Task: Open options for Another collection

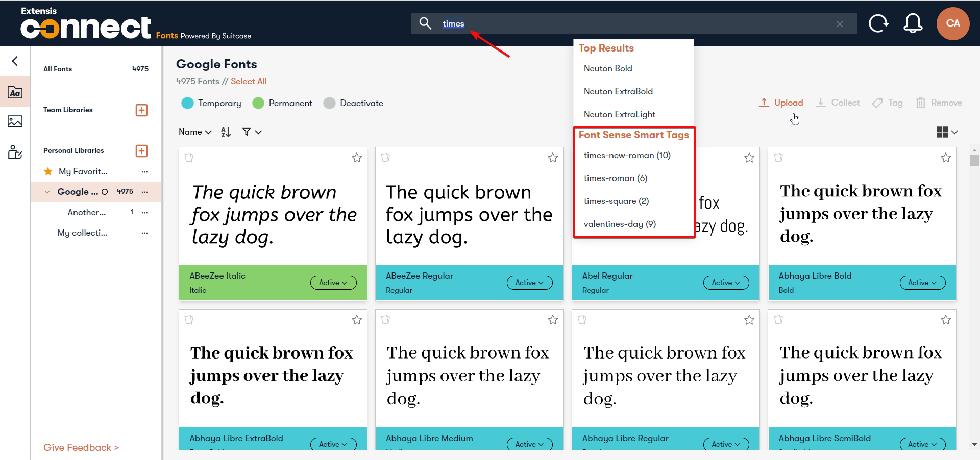Action: click(x=145, y=212)
